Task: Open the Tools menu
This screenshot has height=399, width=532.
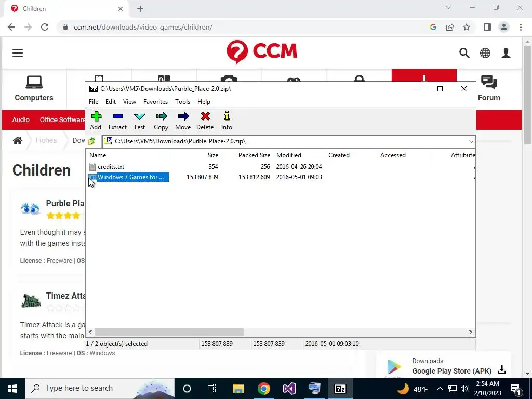Action: pyautogui.click(x=182, y=102)
